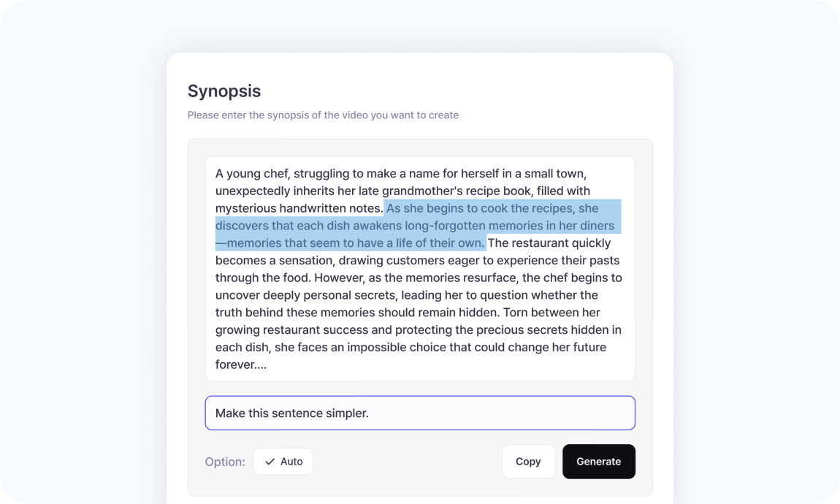Focus the 'Make this sentence simpler.' prompt field

click(x=419, y=413)
